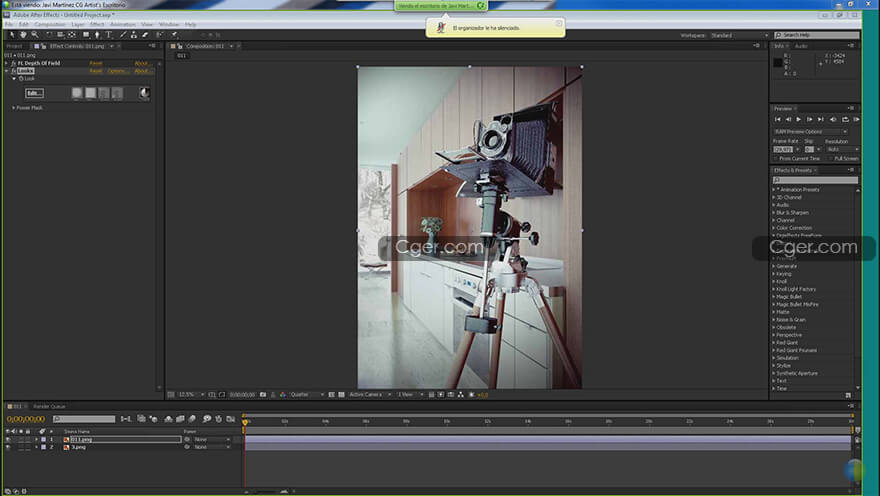Screen dimensions: 880x496
Task: Enable the From Current Time checkbox
Action: click(x=776, y=159)
